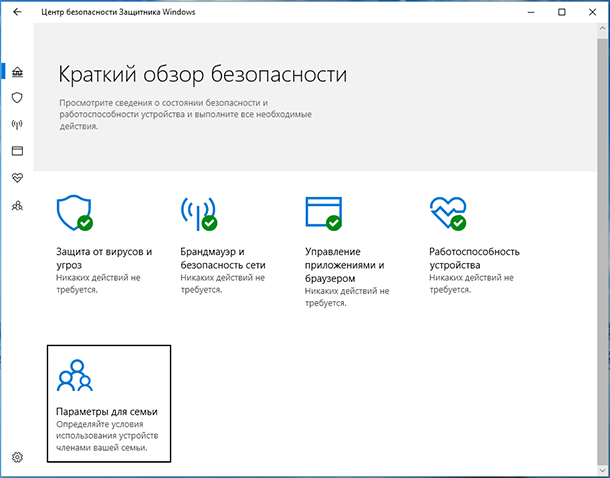Image resolution: width=610 pixels, height=478 pixels.
Task: Click window title 'Центр безопасности Защитника Windows'
Action: pos(118,12)
